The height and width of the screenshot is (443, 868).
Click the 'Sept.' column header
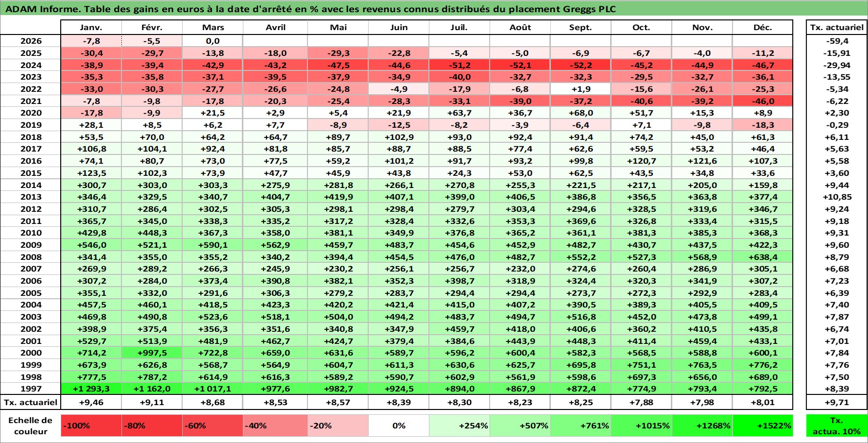point(581,28)
